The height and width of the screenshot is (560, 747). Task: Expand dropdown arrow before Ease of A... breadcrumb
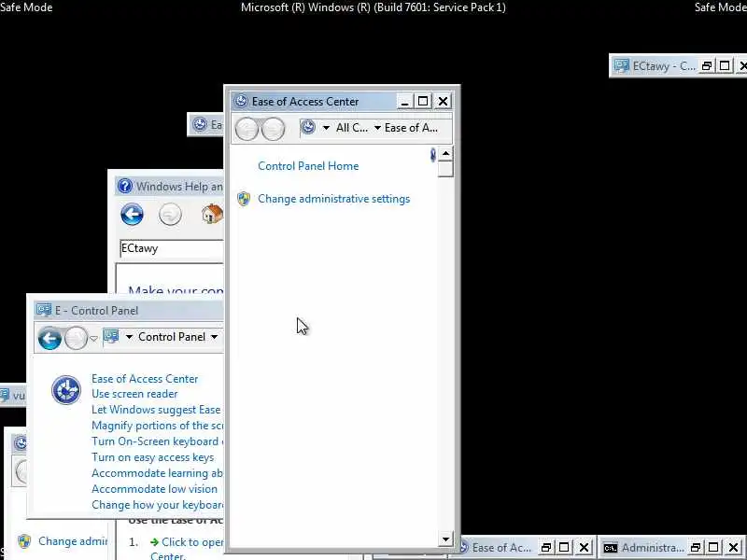click(x=377, y=128)
